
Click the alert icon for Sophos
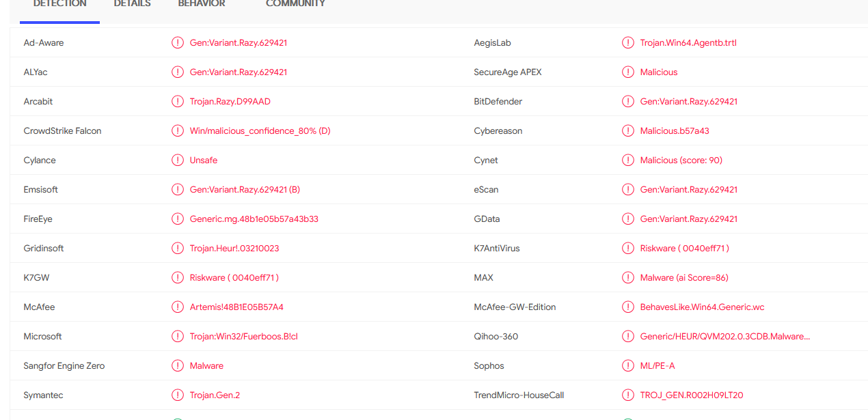(628, 365)
